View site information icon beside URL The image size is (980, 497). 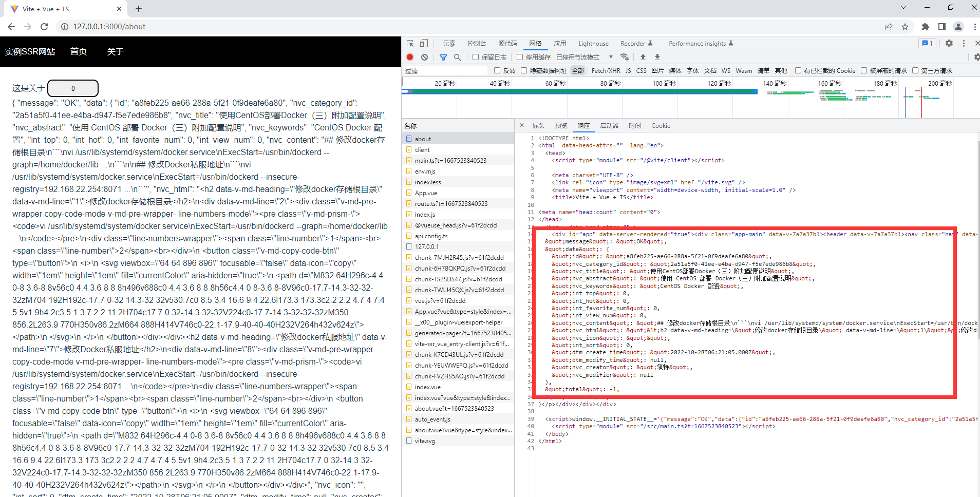(65, 27)
